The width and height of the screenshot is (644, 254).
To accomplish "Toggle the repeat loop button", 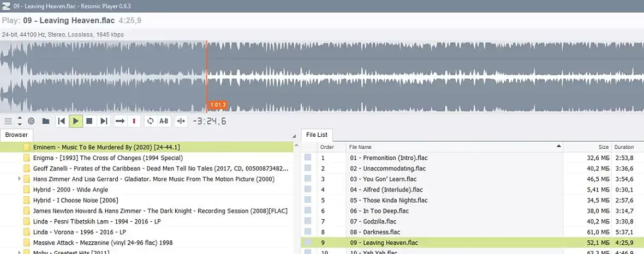I will click(x=150, y=121).
